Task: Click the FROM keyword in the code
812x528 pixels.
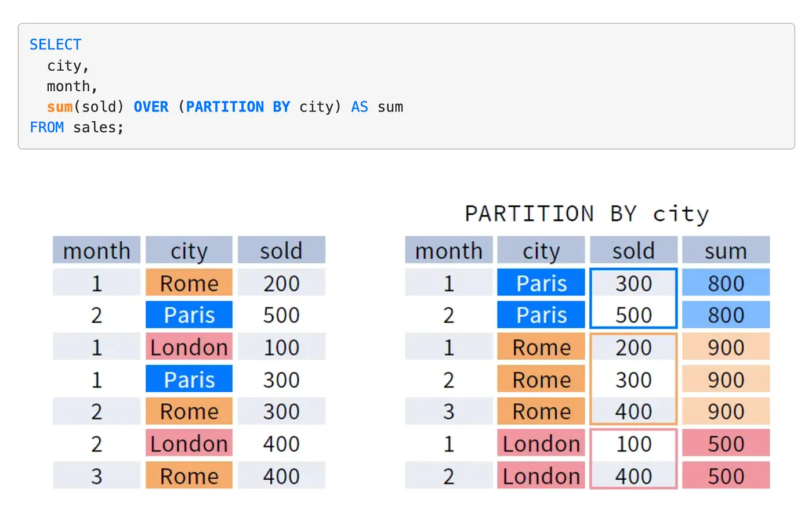Action: 46,127
